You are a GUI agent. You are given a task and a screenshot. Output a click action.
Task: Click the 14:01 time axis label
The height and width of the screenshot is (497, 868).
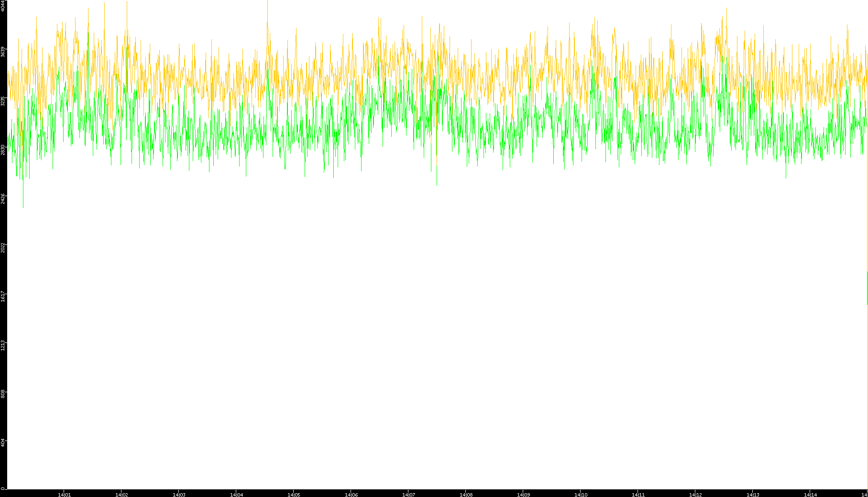point(64,495)
